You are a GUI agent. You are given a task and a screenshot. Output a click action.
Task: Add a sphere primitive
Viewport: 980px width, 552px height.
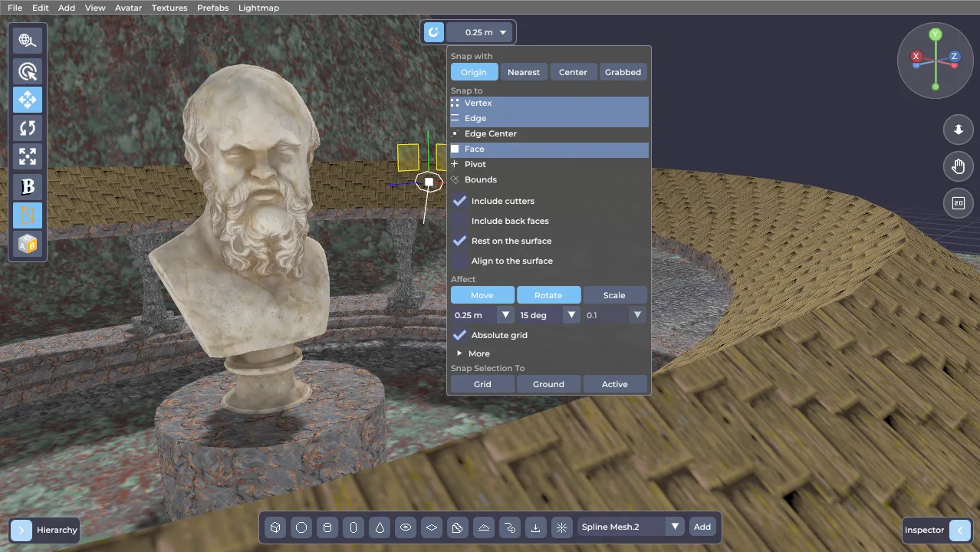click(x=301, y=527)
